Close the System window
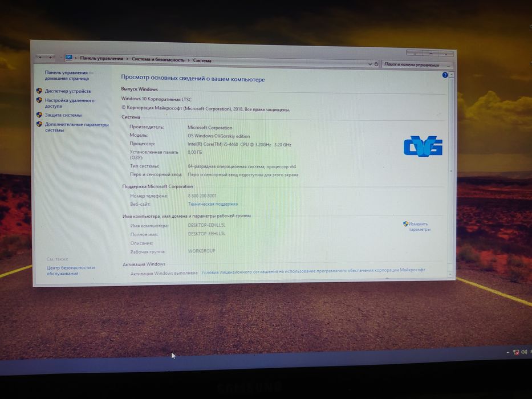532x399 pixels. pyautogui.click(x=445, y=54)
